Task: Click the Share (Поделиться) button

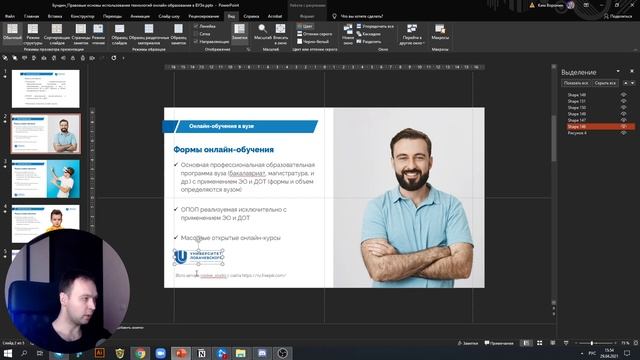Action: tap(618, 16)
